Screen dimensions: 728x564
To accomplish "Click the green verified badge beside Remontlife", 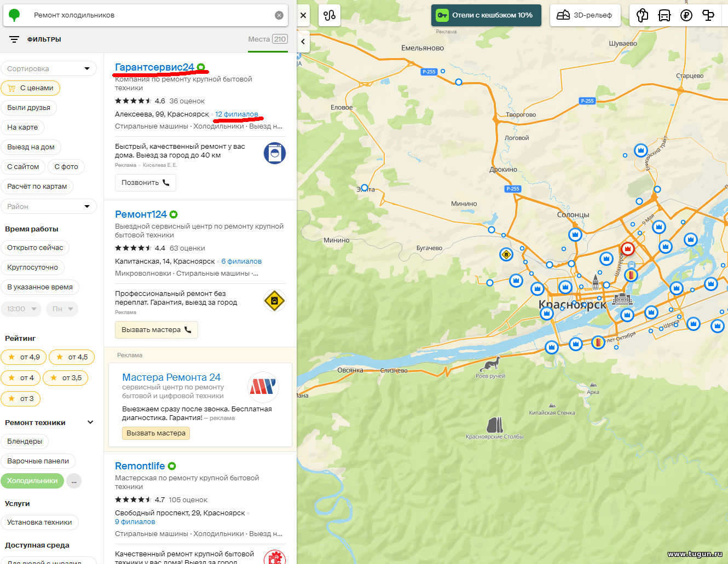I will 172,466.
